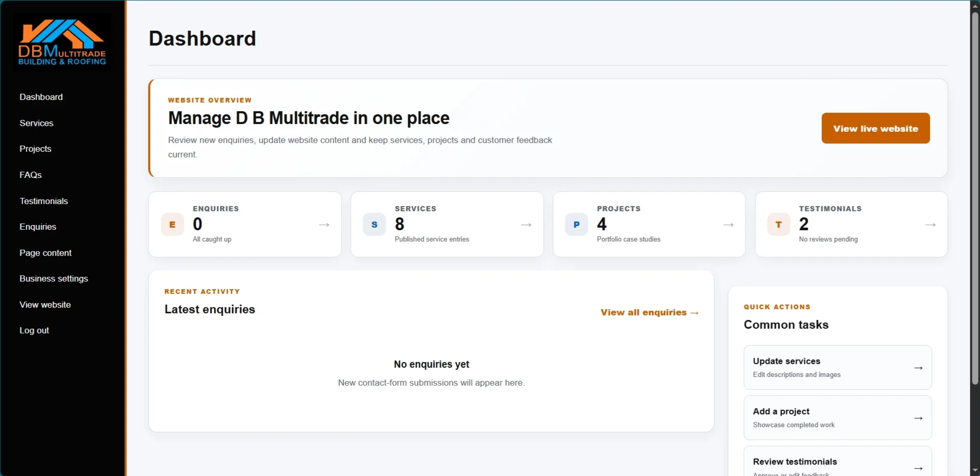Click the Projects count '4'

[602, 224]
